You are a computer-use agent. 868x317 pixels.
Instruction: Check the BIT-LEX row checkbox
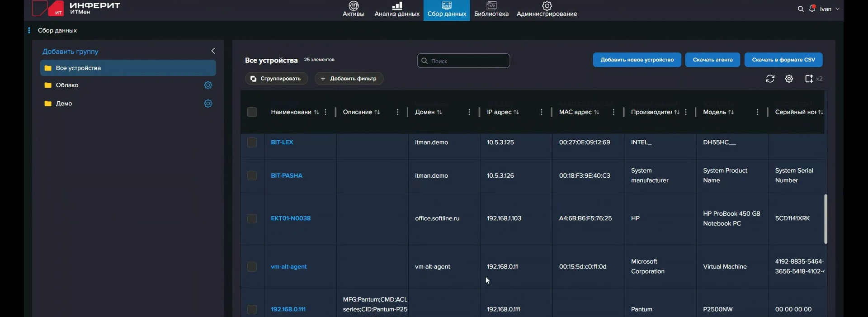coord(252,142)
